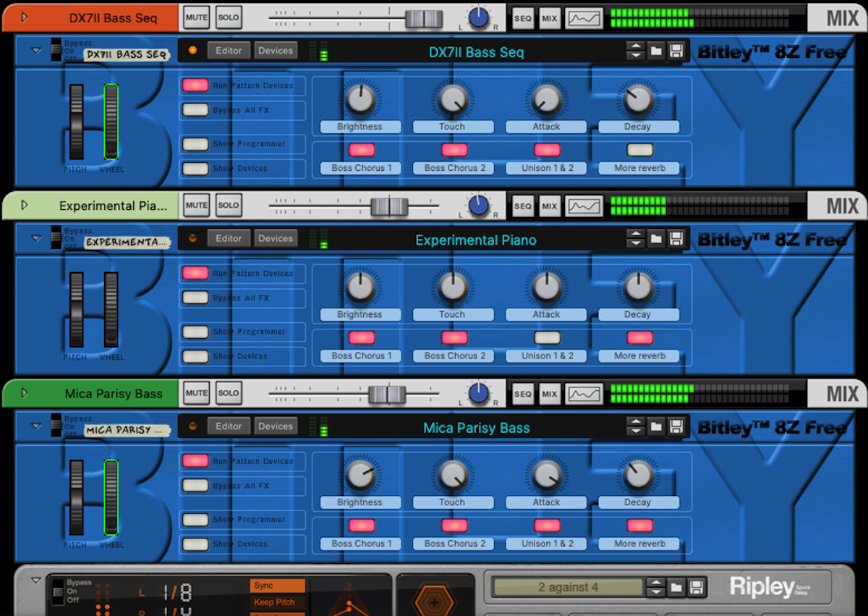Expand Mica Parisy Bass mix channel triangle

tap(25, 393)
